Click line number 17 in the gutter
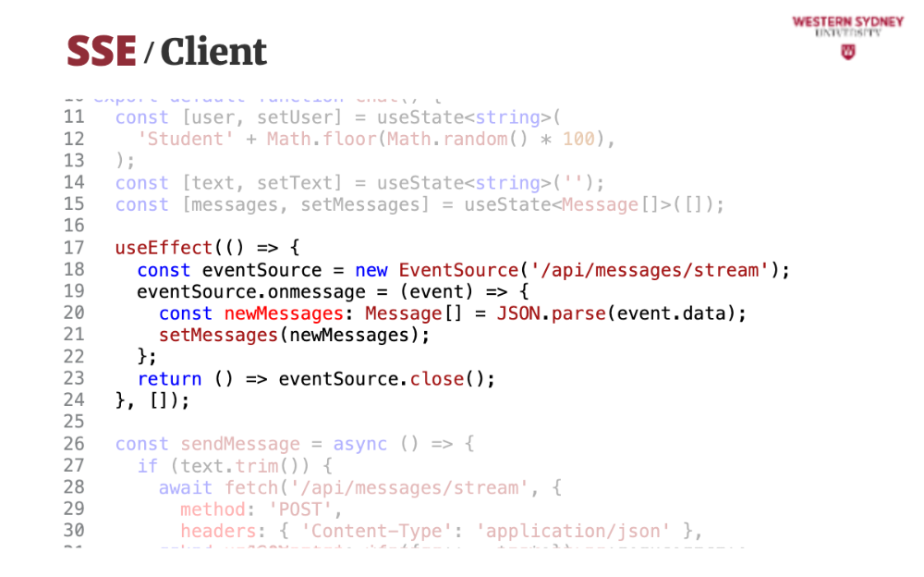Viewport: 924px width, 577px height. tap(74, 248)
